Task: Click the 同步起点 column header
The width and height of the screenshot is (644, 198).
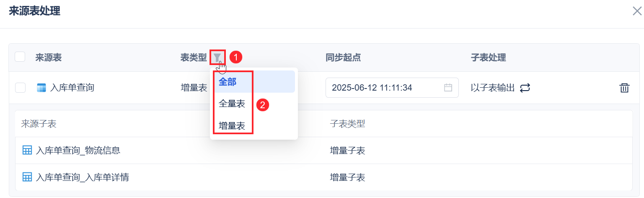Action: point(343,57)
